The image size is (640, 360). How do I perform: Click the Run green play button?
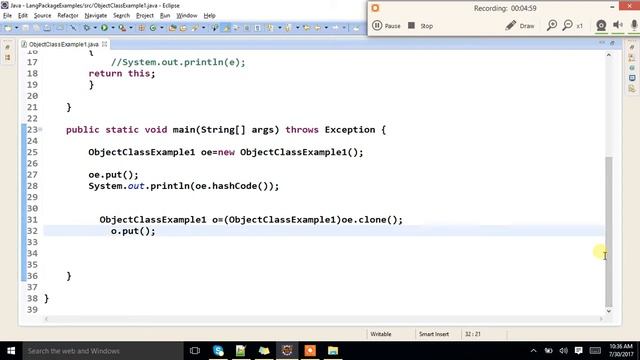pos(104,28)
